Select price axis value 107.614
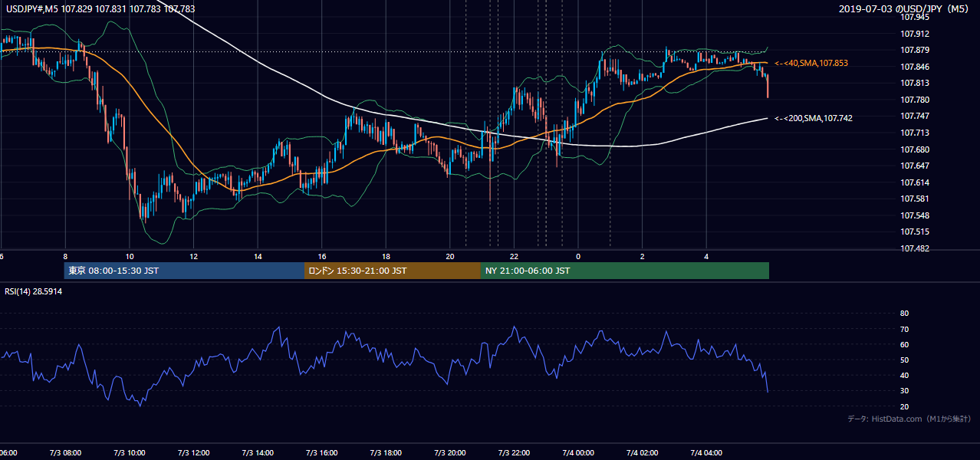 click(914, 182)
